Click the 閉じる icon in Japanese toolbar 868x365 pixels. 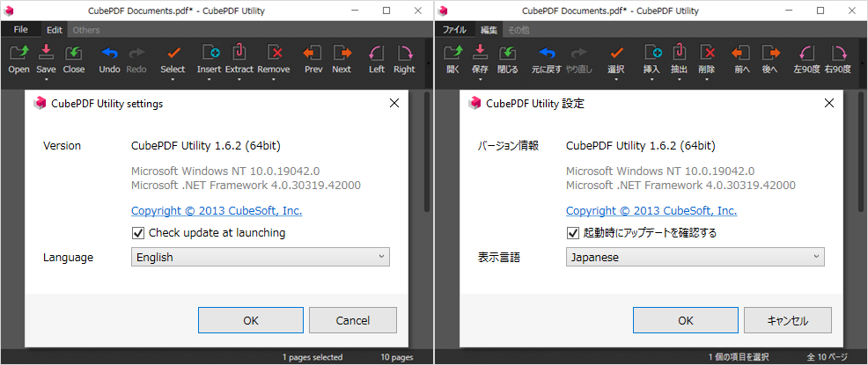[508, 53]
